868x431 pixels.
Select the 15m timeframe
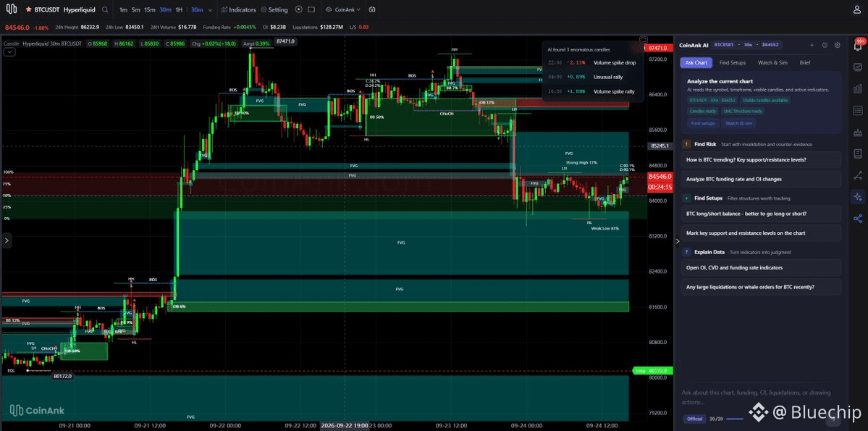click(x=149, y=9)
